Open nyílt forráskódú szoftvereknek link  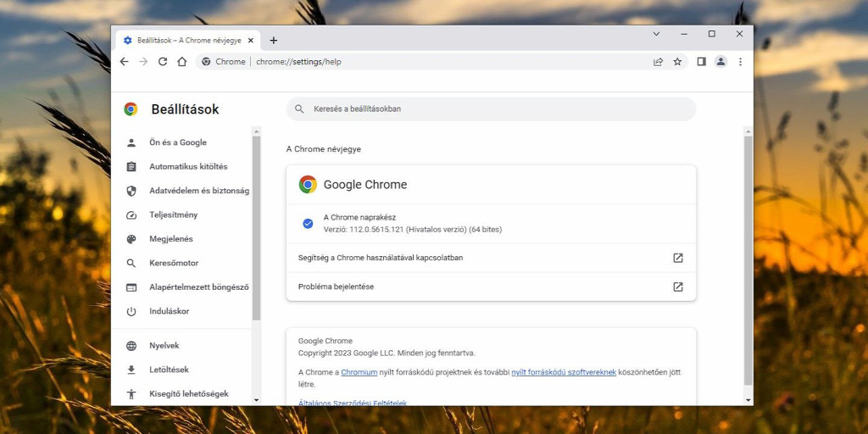click(x=563, y=372)
